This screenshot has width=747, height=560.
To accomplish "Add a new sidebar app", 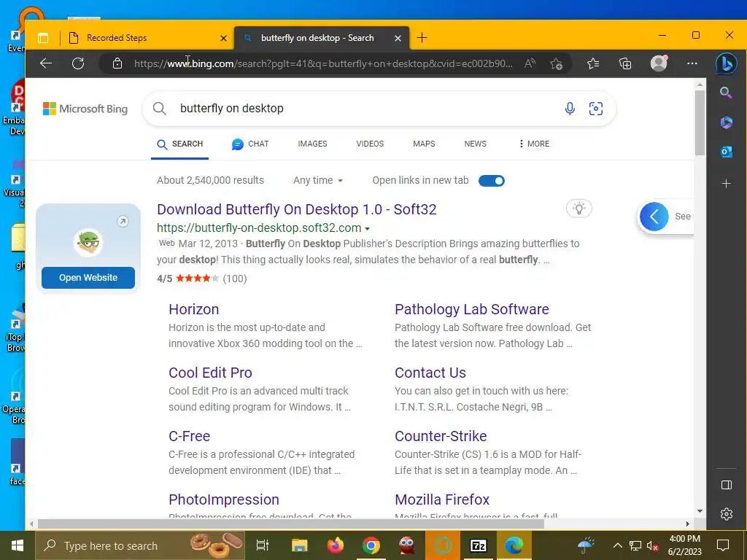I will pos(726,183).
